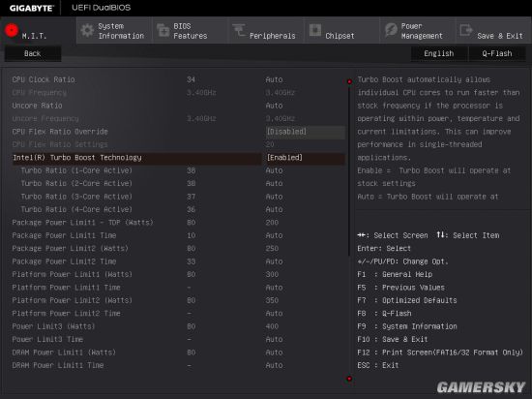Click the Chipset icon
532x399 pixels.
(x=315, y=30)
